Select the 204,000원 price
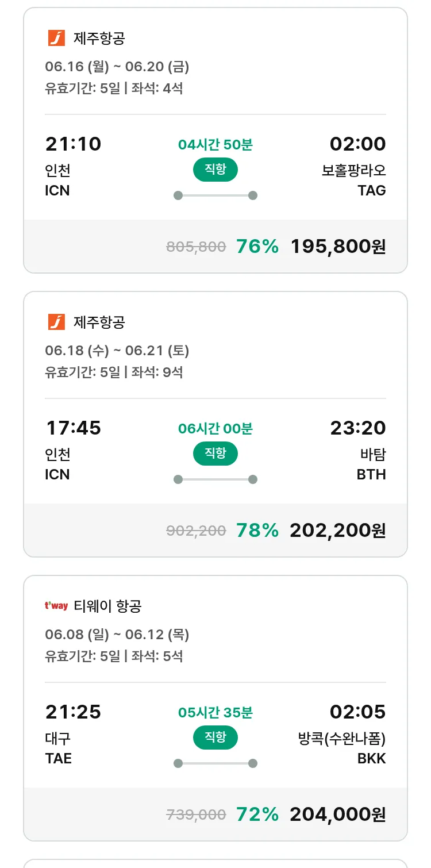The height and width of the screenshot is (868, 431). click(338, 815)
